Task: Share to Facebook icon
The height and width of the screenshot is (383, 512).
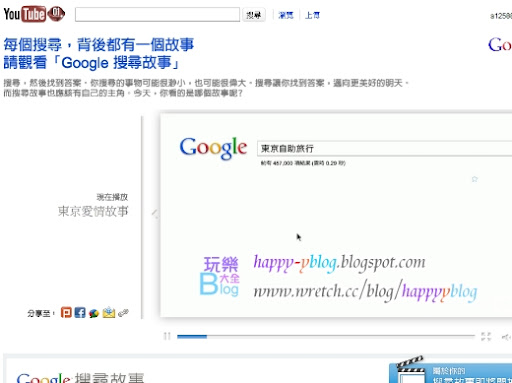Action: [80, 313]
